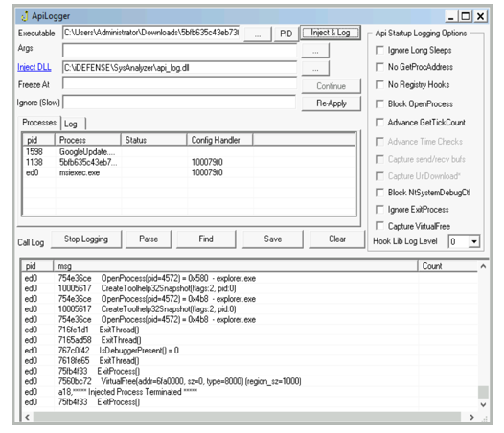504x433 pixels.
Task: Click the ApiLogger title bar icon
Action: pos(24,16)
